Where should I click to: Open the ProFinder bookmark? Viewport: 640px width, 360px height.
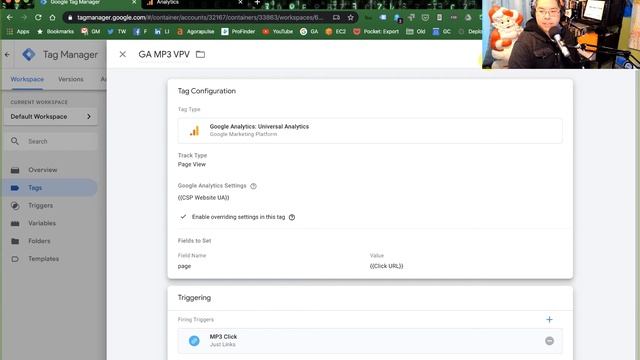point(238,31)
